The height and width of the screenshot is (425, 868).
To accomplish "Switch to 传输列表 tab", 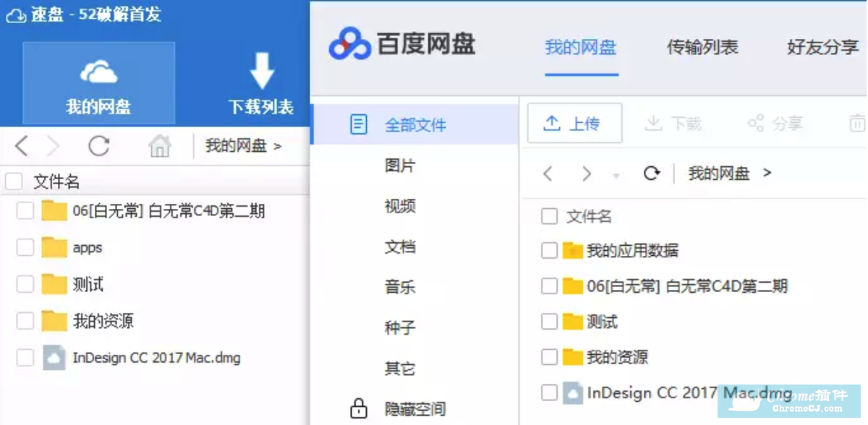I will pyautogui.click(x=702, y=48).
